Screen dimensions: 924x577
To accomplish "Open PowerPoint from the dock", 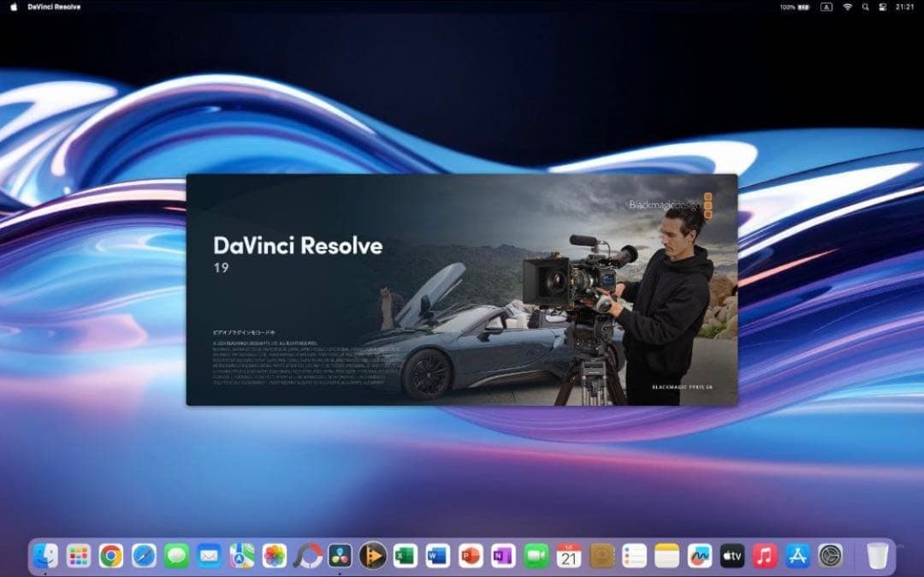I will tap(471, 556).
